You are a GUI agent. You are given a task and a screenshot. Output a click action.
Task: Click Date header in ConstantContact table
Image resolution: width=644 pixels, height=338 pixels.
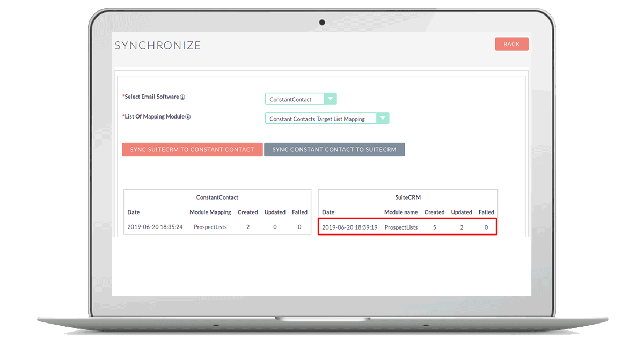[x=134, y=212]
